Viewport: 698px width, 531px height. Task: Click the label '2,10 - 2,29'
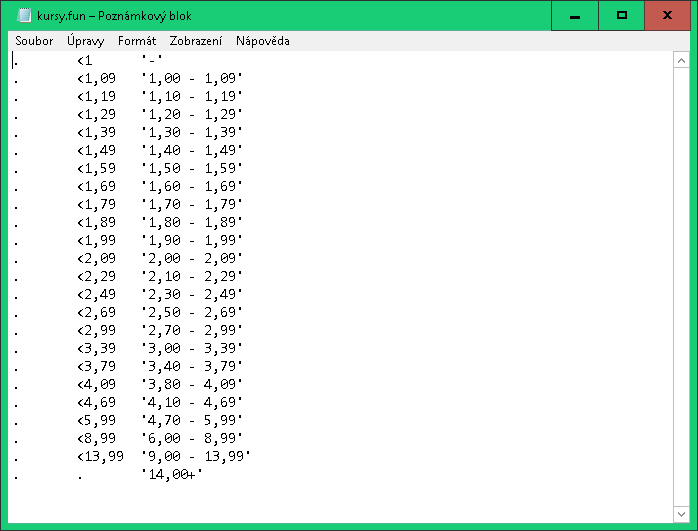pyautogui.click(x=192, y=276)
